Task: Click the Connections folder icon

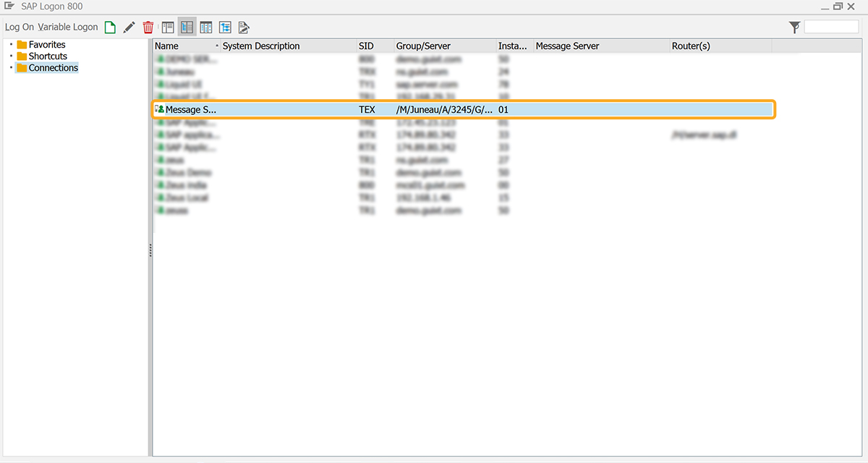Action: tap(22, 68)
